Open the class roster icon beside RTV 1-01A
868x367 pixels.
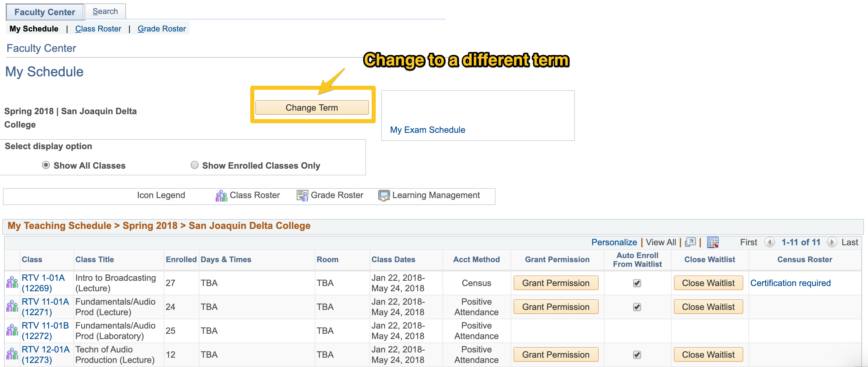(x=12, y=283)
